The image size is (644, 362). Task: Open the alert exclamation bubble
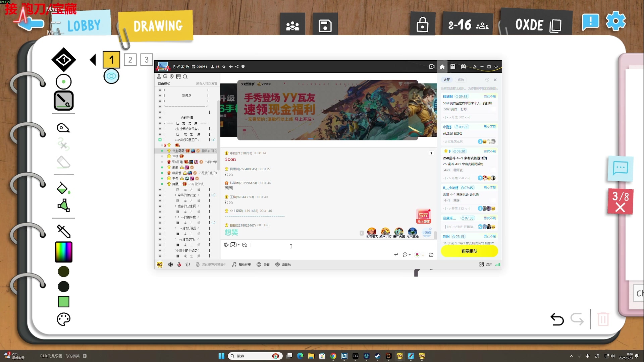[590, 22]
